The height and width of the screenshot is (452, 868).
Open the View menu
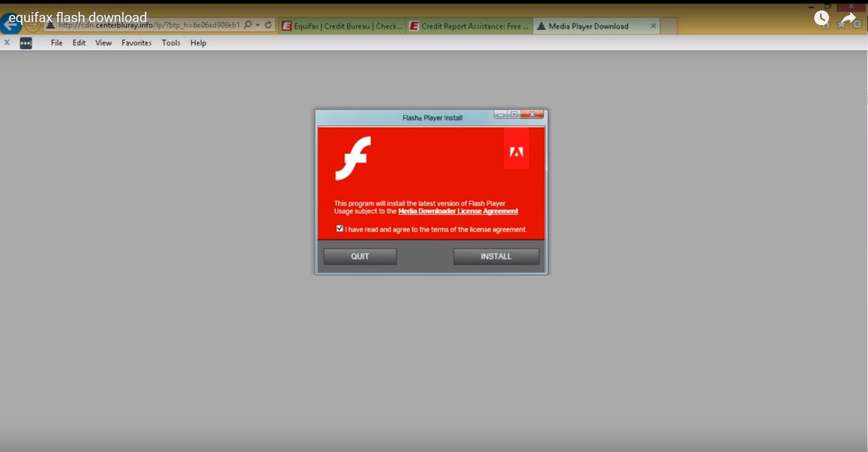[x=104, y=43]
